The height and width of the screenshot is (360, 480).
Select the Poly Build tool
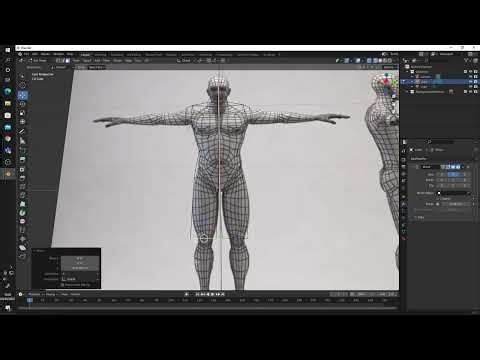coord(22,204)
